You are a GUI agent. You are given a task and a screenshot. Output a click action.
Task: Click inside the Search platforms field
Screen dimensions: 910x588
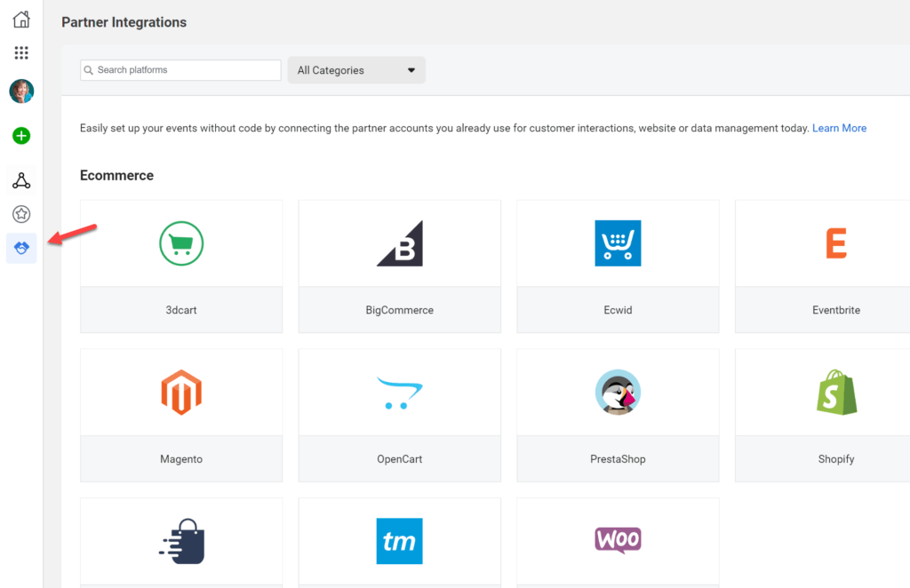click(180, 70)
